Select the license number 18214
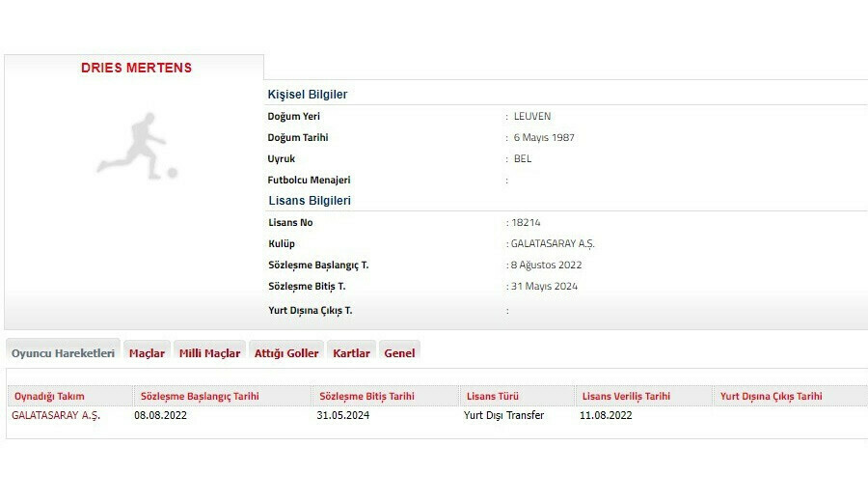Image resolution: width=868 pixels, height=502 pixels. pos(527,223)
